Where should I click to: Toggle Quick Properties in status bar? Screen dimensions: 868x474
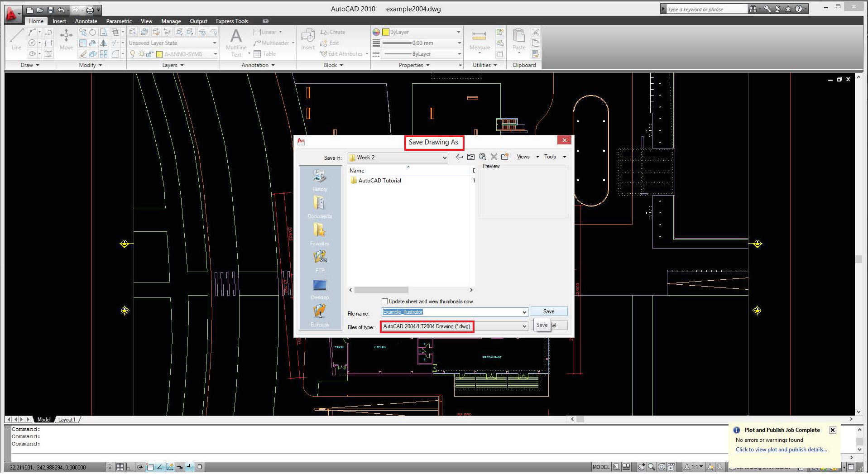[200, 467]
